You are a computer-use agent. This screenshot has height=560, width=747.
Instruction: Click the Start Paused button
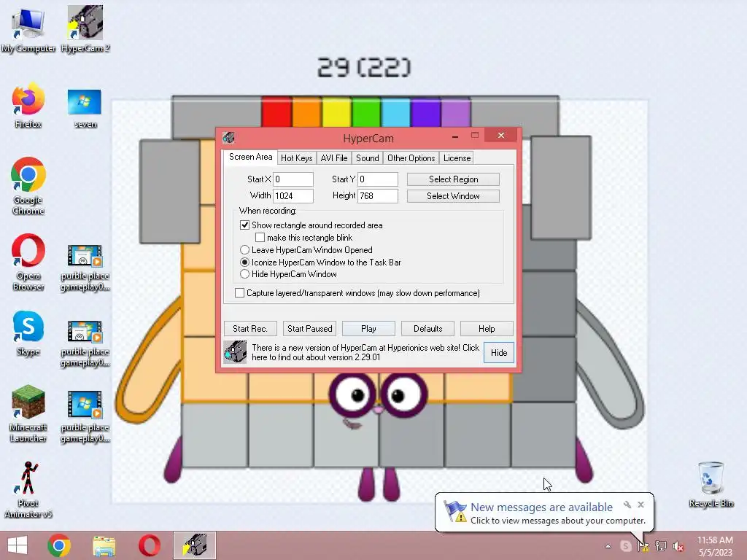(x=309, y=329)
